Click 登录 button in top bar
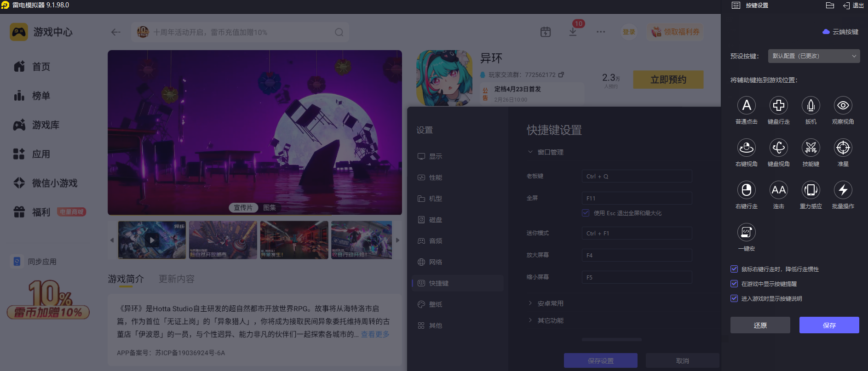 tap(629, 32)
